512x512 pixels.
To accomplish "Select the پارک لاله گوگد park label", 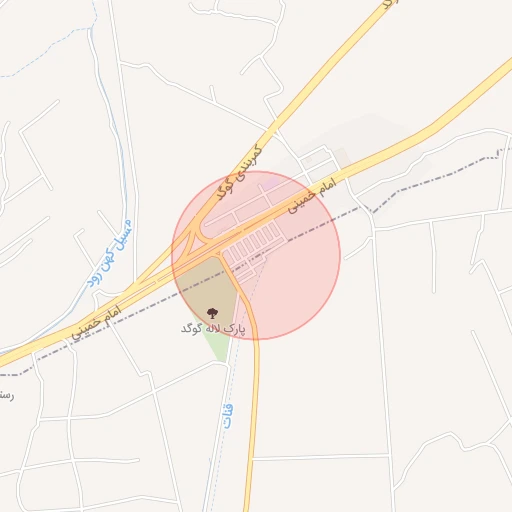I will click(x=213, y=329).
